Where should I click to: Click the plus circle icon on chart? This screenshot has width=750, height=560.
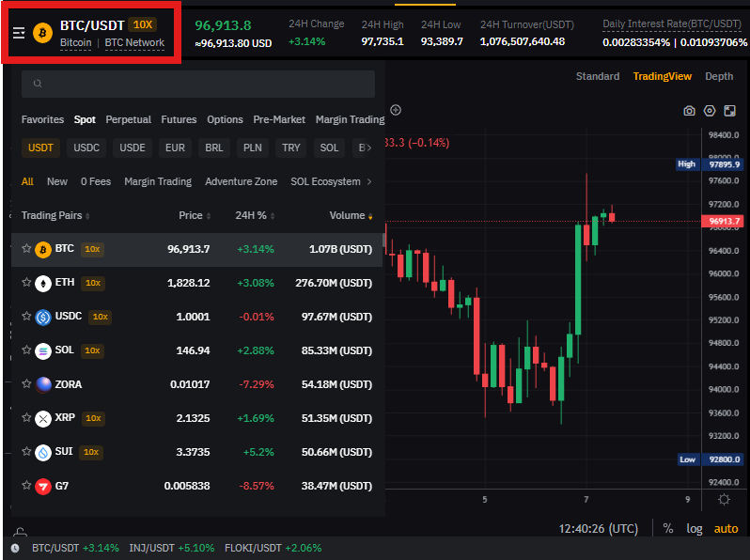pos(396,110)
